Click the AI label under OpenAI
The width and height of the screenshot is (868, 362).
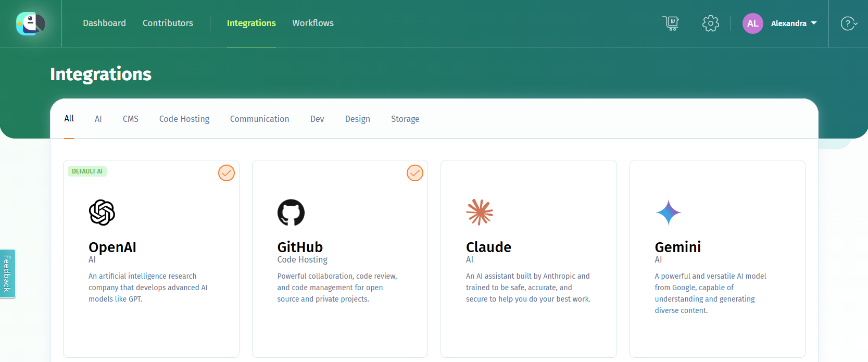[92, 260]
